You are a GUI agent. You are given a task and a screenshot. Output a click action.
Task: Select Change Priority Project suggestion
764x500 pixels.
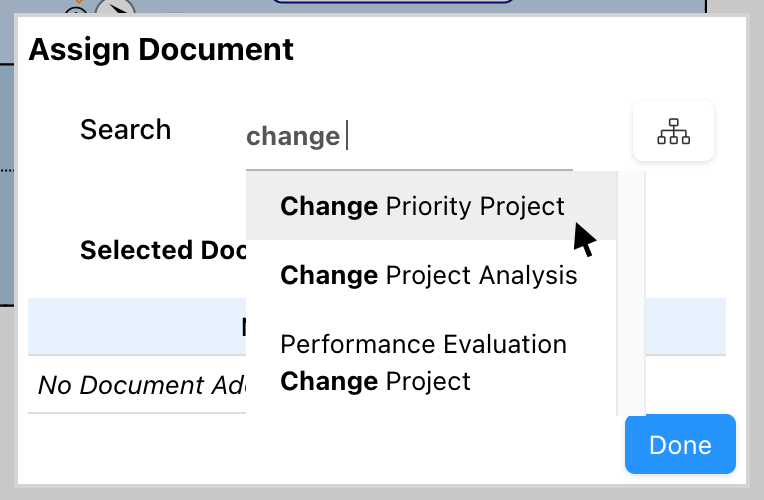(x=422, y=206)
